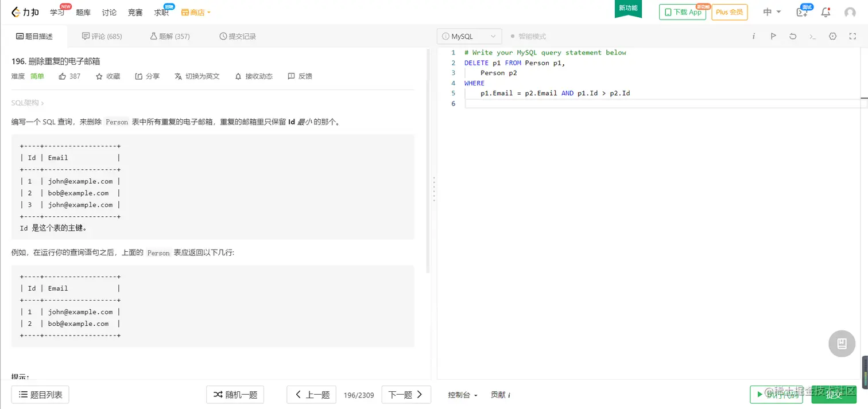868x409 pixels.
Task: Open the editor settings gear icon
Action: tap(832, 36)
